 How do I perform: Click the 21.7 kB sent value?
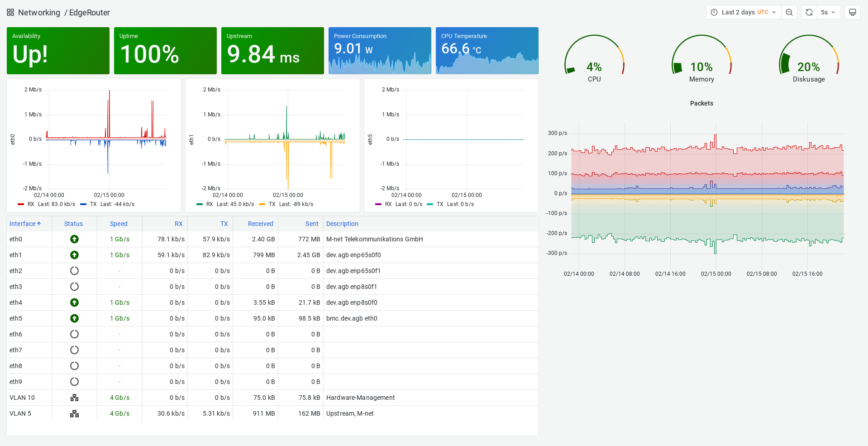[x=310, y=302]
